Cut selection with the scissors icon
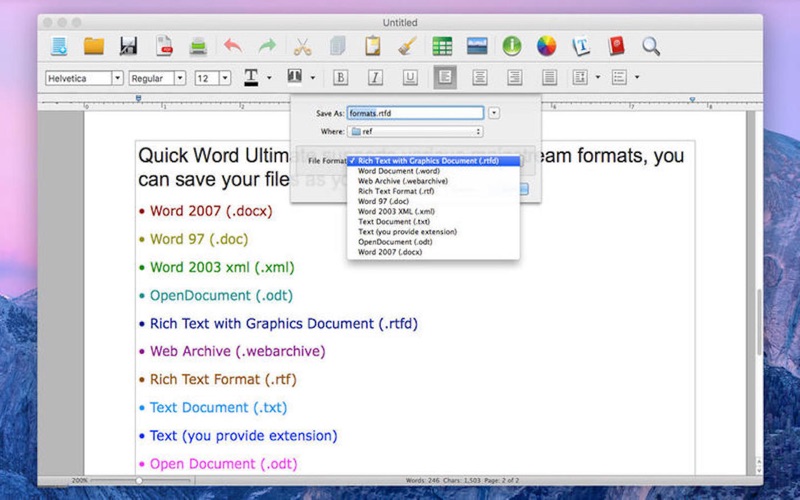Image resolution: width=800 pixels, height=500 pixels. click(x=303, y=46)
